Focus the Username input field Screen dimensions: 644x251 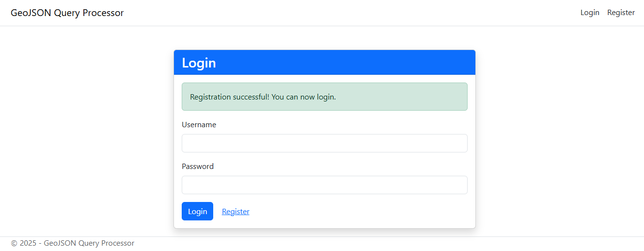click(x=324, y=143)
